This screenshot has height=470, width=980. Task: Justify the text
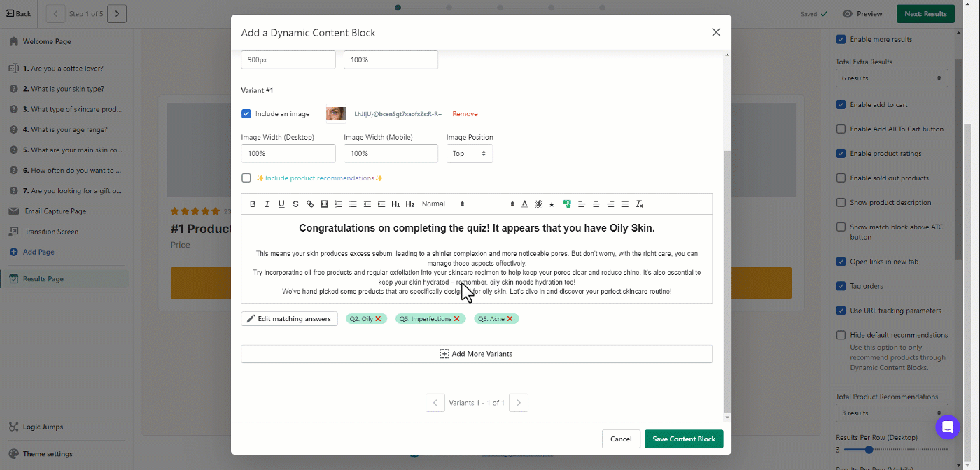tap(625, 204)
